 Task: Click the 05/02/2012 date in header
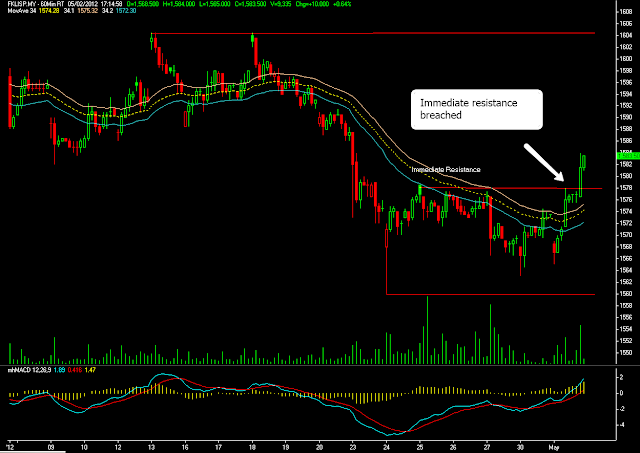click(82, 4)
